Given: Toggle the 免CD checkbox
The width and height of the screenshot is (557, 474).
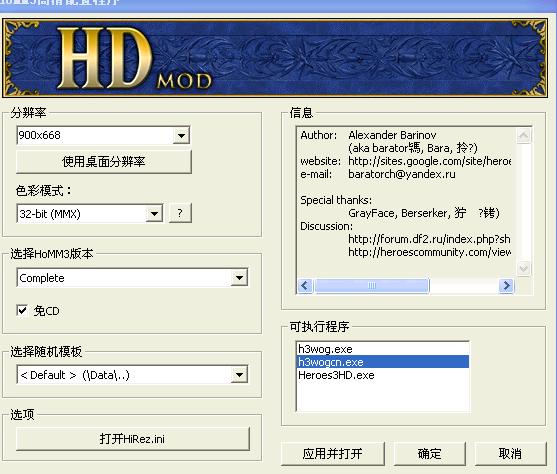Looking at the screenshot, I should [x=22, y=311].
